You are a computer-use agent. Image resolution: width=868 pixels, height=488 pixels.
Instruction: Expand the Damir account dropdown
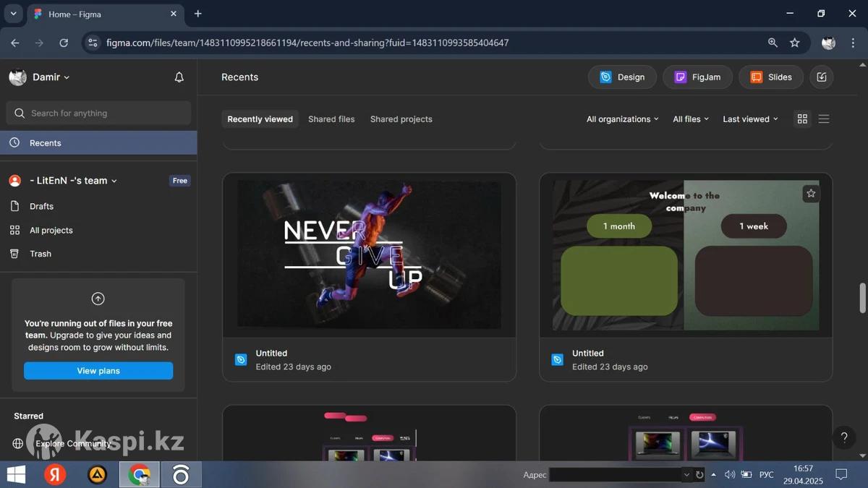67,77
